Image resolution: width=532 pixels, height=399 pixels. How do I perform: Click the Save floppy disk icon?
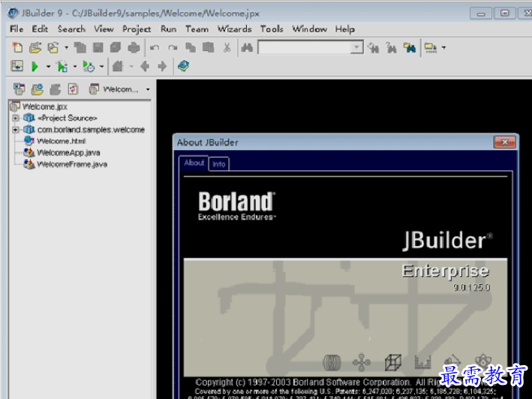point(98,47)
